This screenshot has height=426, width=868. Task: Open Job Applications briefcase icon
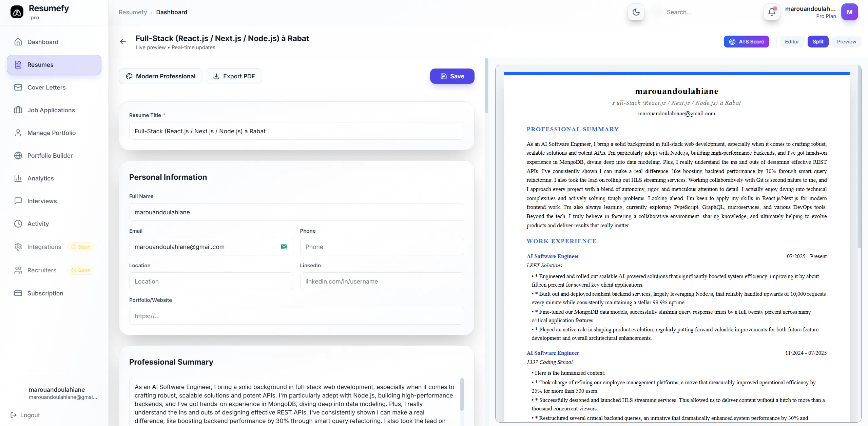(x=18, y=110)
